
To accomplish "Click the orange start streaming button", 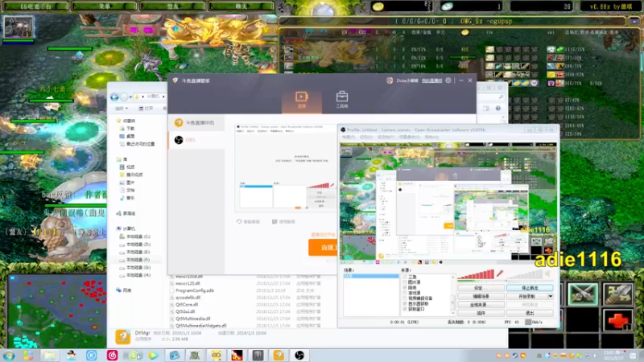I will tap(323, 248).
